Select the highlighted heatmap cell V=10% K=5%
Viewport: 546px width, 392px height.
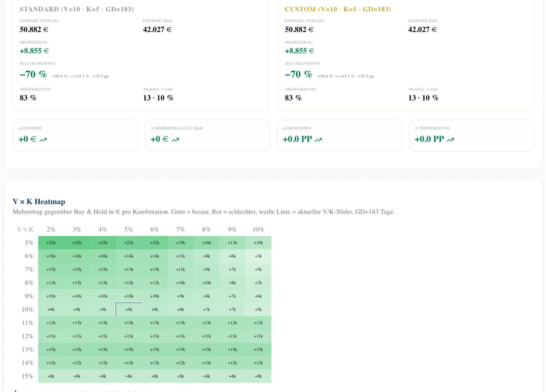[x=129, y=309]
